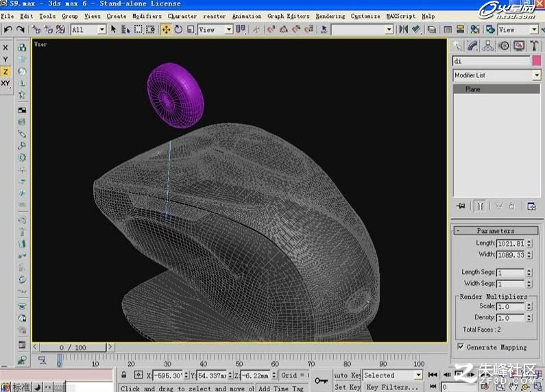
Task: Click Add Time Tag
Action: tap(281, 388)
